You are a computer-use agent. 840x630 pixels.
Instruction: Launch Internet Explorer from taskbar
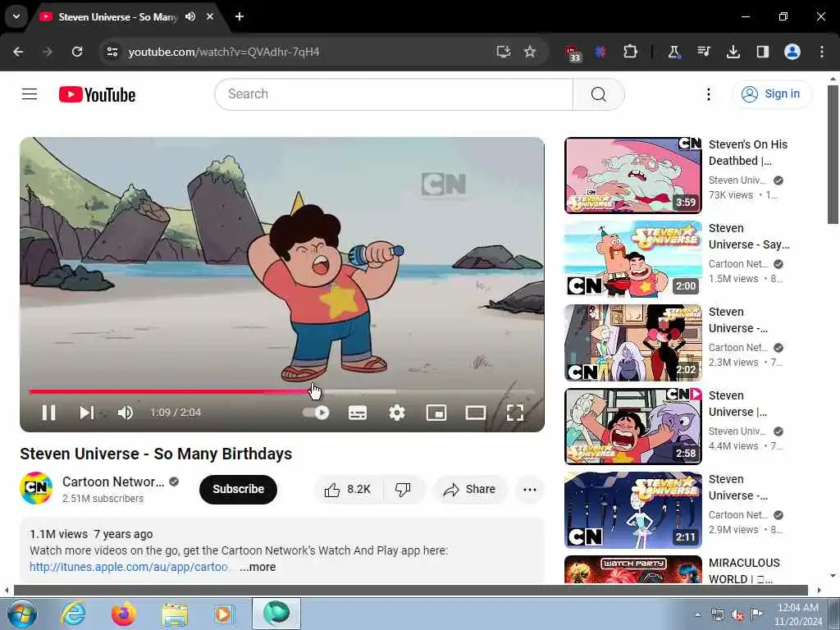[73, 614]
